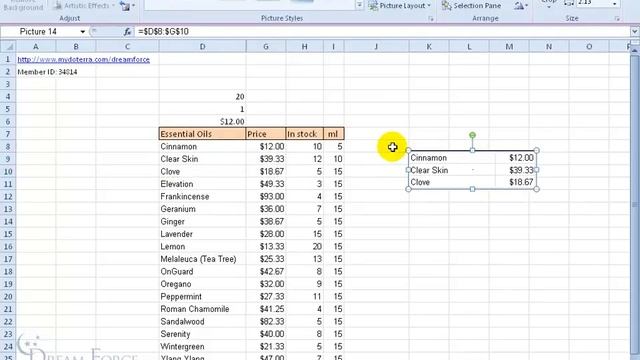Select the Wintergreen cell
640x360 pixels.
(x=202, y=347)
